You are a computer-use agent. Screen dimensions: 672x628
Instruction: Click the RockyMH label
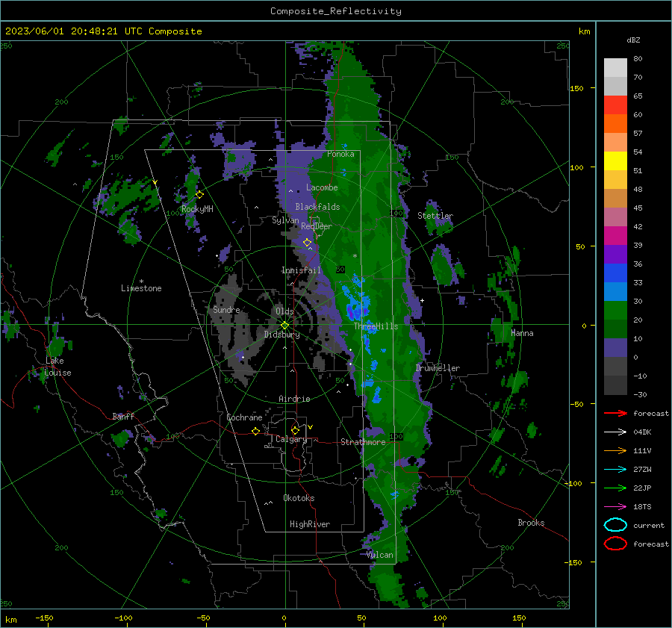coord(197,209)
